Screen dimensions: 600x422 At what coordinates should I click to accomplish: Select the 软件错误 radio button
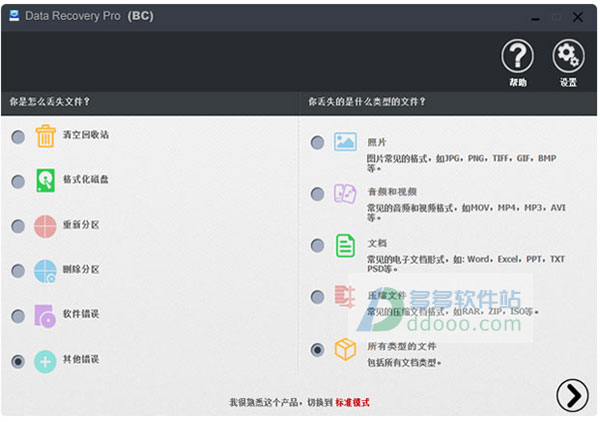pyautogui.click(x=18, y=316)
